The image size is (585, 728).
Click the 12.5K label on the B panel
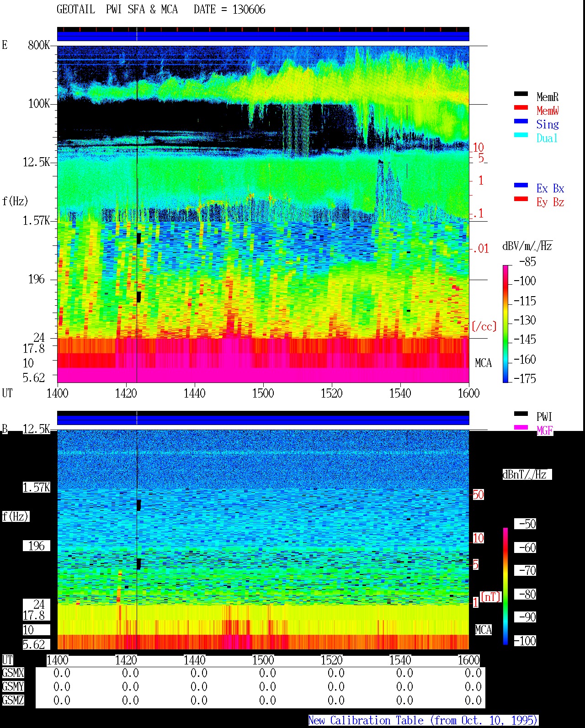tap(37, 429)
